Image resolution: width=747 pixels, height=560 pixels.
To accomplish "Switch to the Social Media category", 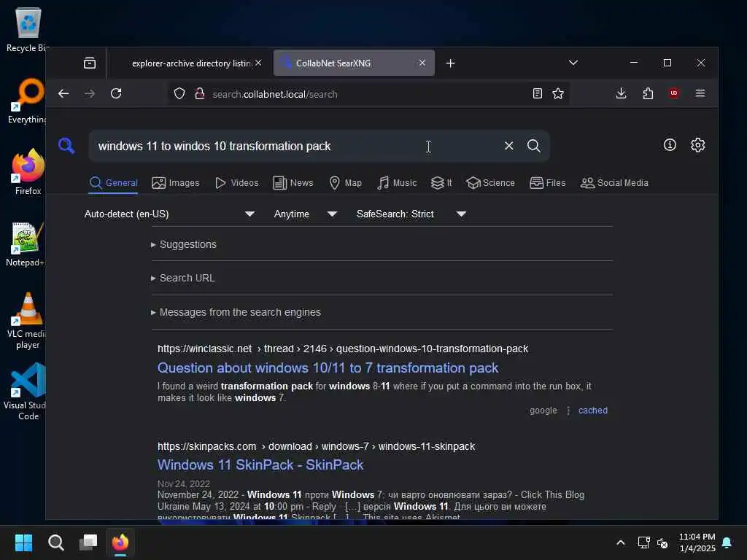I will 614,183.
